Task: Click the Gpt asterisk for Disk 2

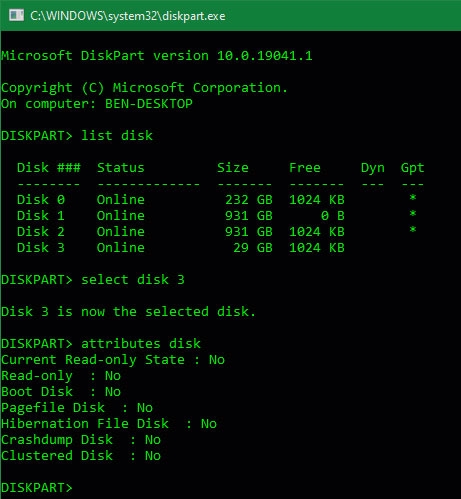Action: coord(413,230)
